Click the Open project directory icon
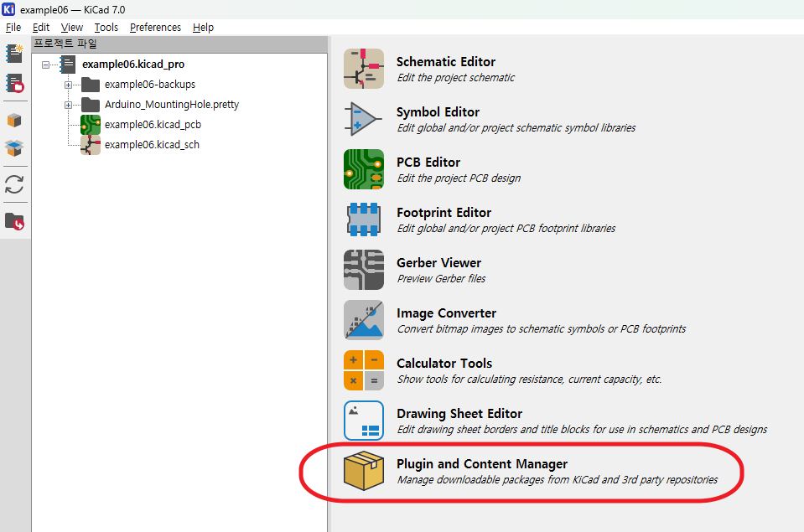The image size is (804, 532). click(14, 221)
